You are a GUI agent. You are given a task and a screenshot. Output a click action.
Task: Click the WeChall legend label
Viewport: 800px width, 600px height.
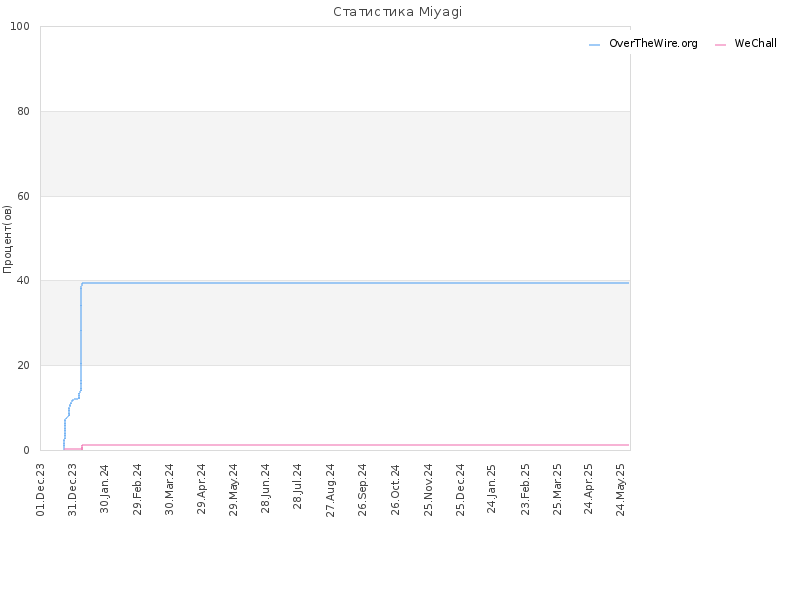click(x=756, y=43)
